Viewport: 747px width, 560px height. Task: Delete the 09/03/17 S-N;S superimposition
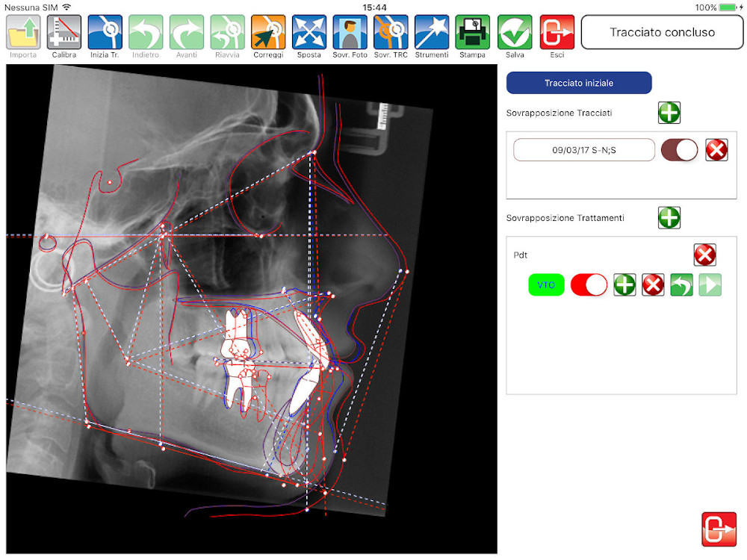click(716, 150)
